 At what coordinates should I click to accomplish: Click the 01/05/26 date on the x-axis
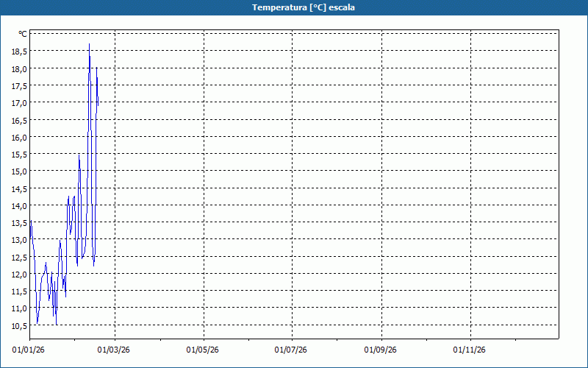point(202,350)
